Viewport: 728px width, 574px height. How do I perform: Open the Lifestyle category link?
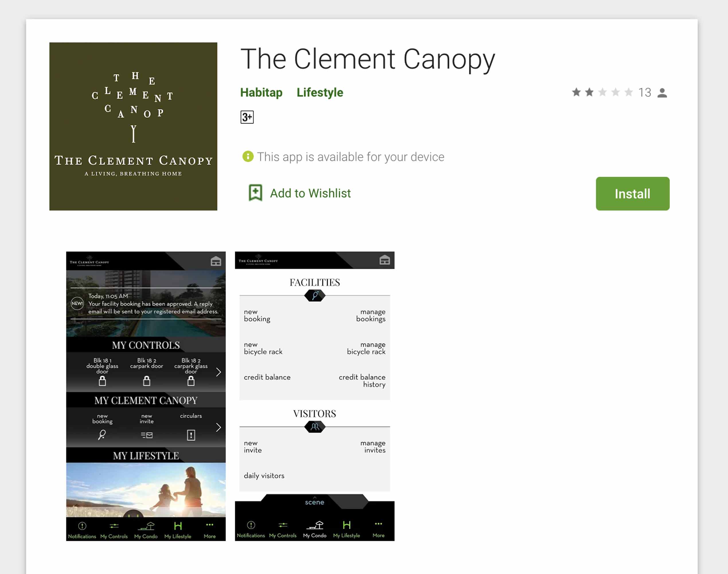[320, 92]
